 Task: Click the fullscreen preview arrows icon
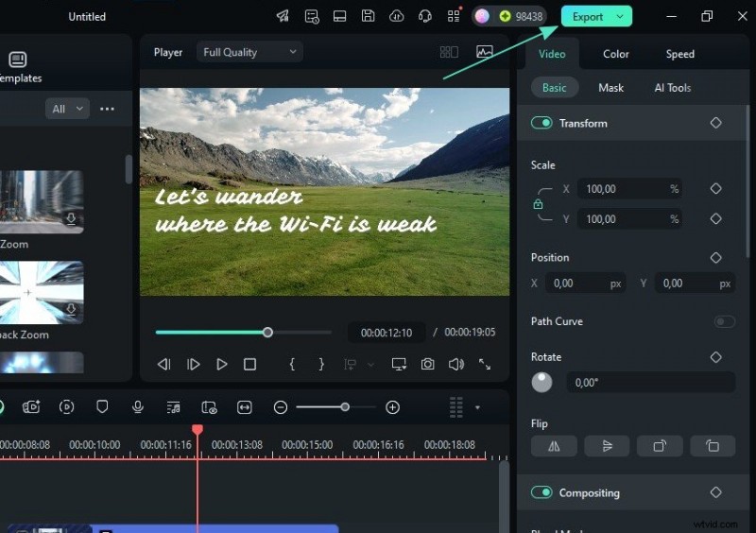point(485,364)
